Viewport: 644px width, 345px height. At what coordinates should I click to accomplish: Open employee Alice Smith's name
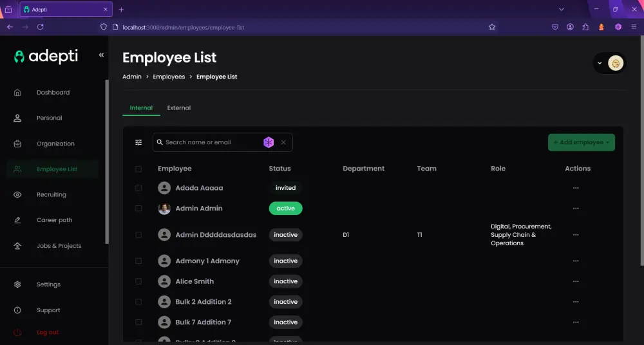(x=194, y=281)
